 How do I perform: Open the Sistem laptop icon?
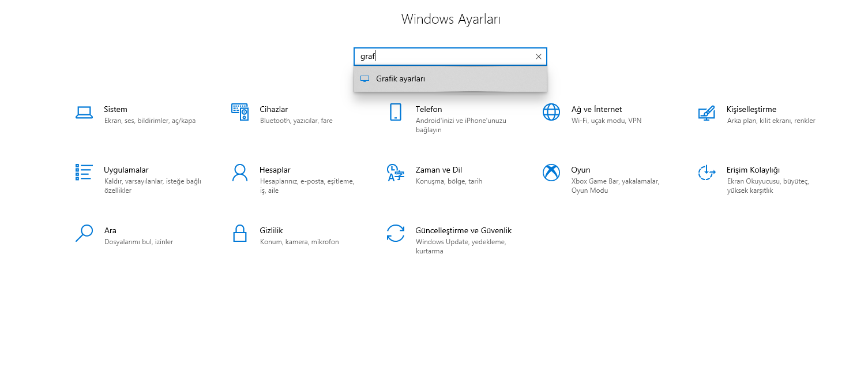84,113
